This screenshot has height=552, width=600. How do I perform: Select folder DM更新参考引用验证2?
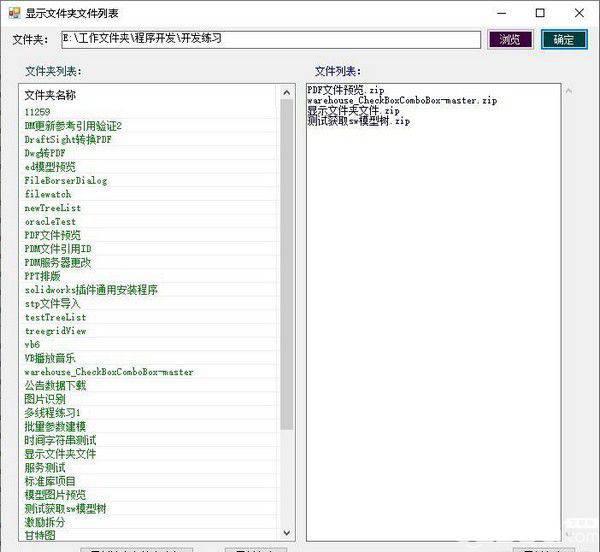coord(73,125)
